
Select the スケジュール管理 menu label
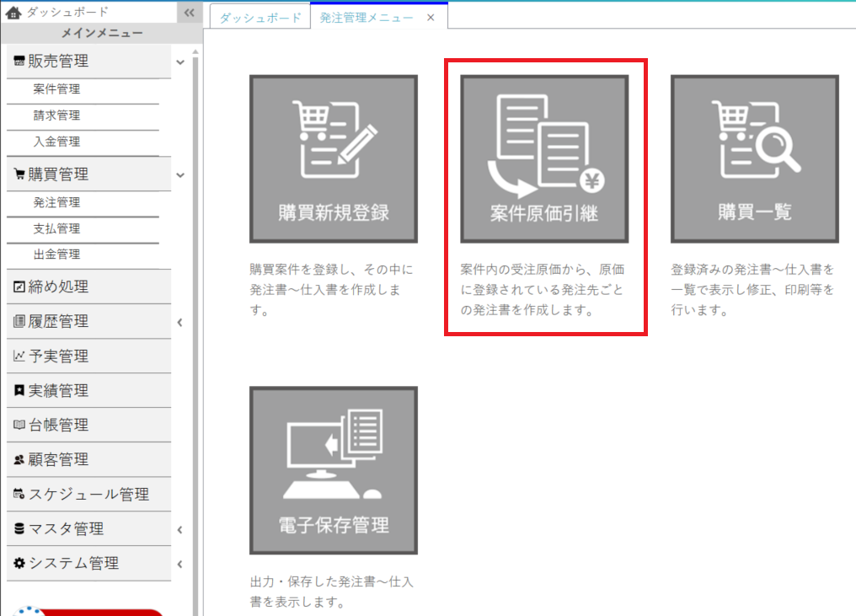click(x=89, y=494)
